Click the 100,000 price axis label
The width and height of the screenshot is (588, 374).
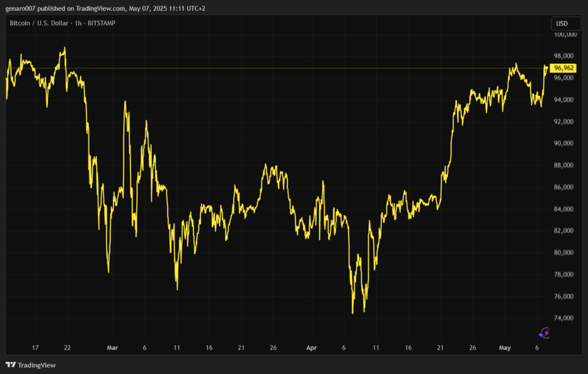565,34
